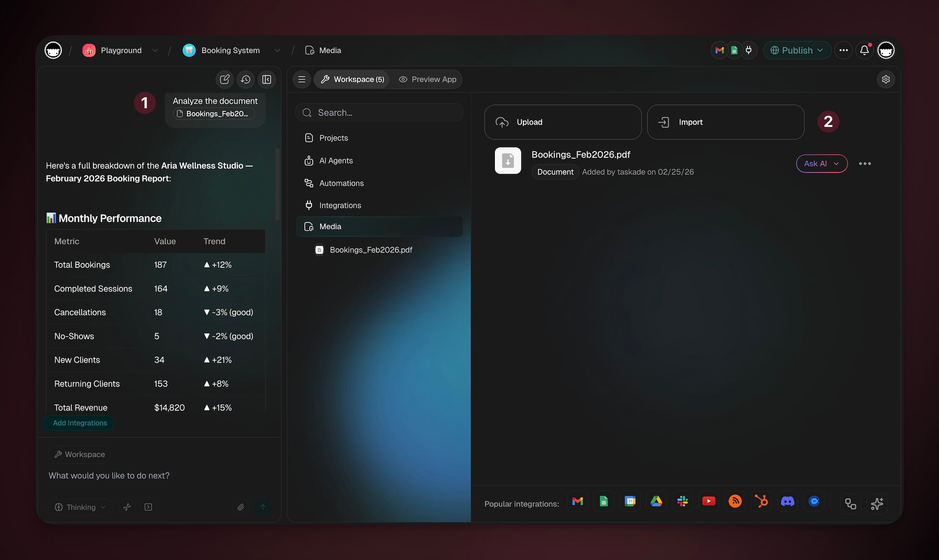This screenshot has width=939, height=560.
Task: Switch to Preview App view
Action: [x=427, y=79]
